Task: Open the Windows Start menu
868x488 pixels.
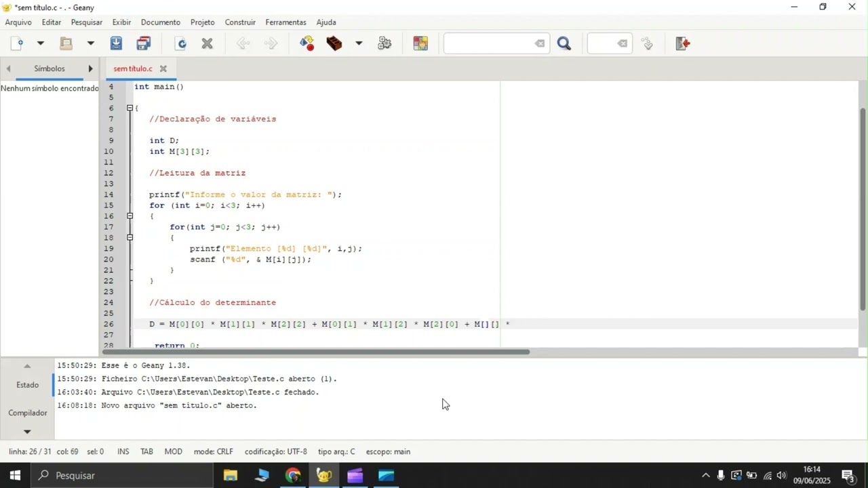Action: pyautogui.click(x=15, y=476)
